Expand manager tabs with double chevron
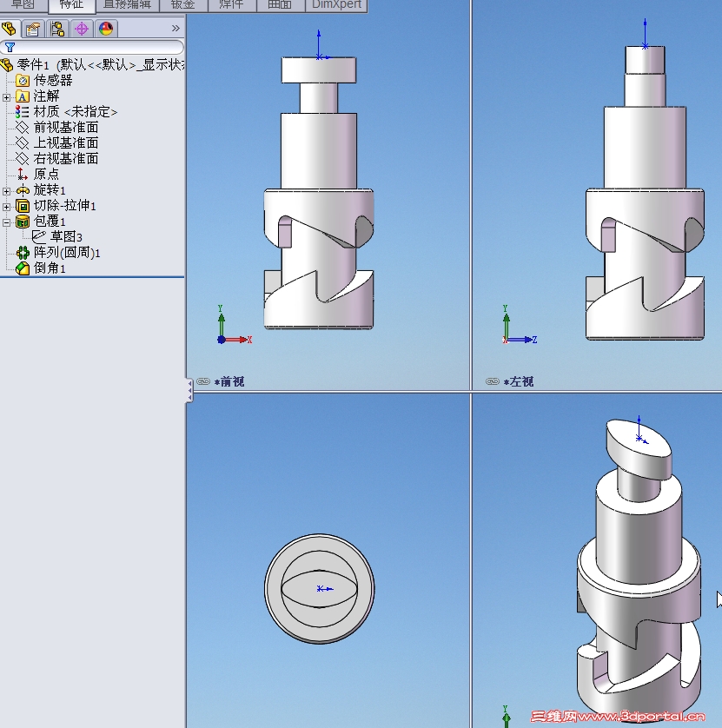 [x=176, y=29]
